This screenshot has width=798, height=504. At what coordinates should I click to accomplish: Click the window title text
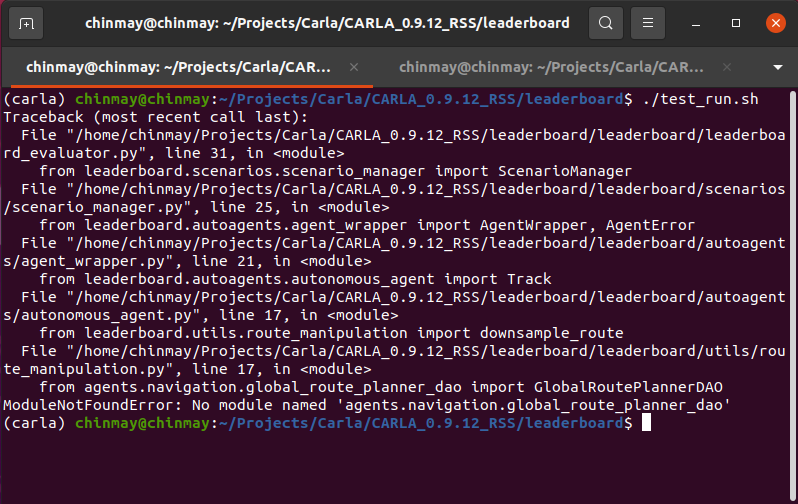(x=327, y=23)
